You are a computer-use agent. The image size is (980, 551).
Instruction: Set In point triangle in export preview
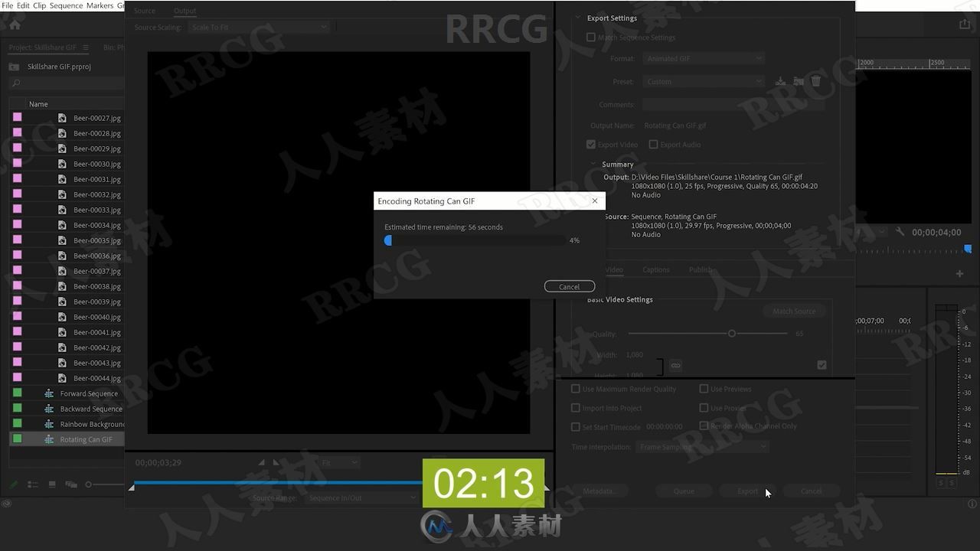click(x=262, y=462)
